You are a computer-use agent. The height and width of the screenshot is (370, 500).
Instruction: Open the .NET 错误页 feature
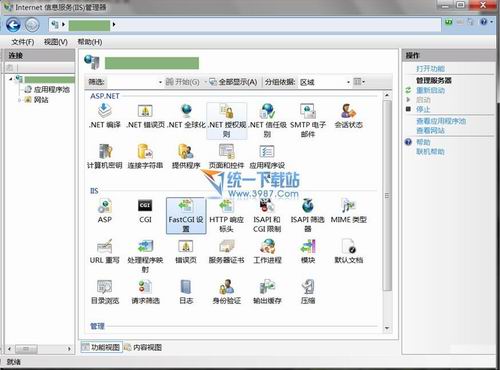145,116
